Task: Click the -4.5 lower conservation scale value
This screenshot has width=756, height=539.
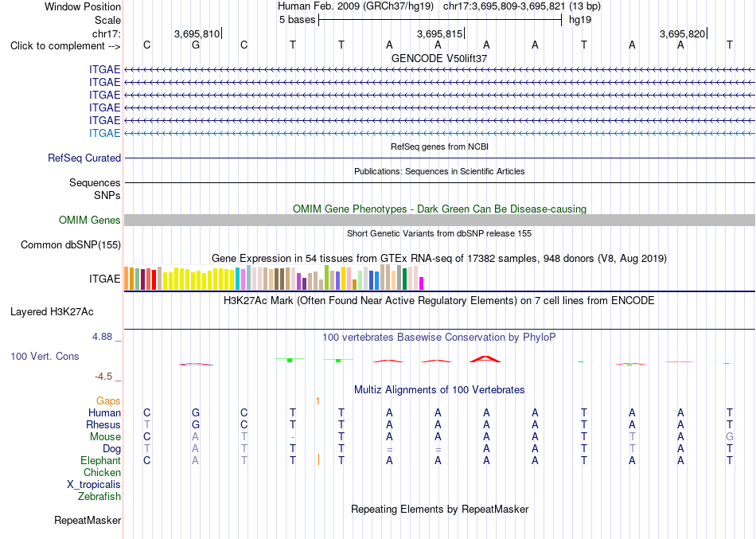Action: pos(103,376)
